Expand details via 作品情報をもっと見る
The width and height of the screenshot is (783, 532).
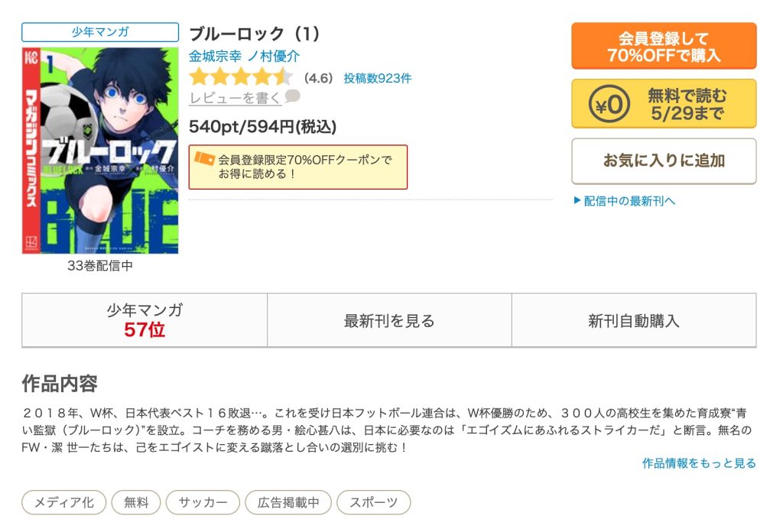699,463
